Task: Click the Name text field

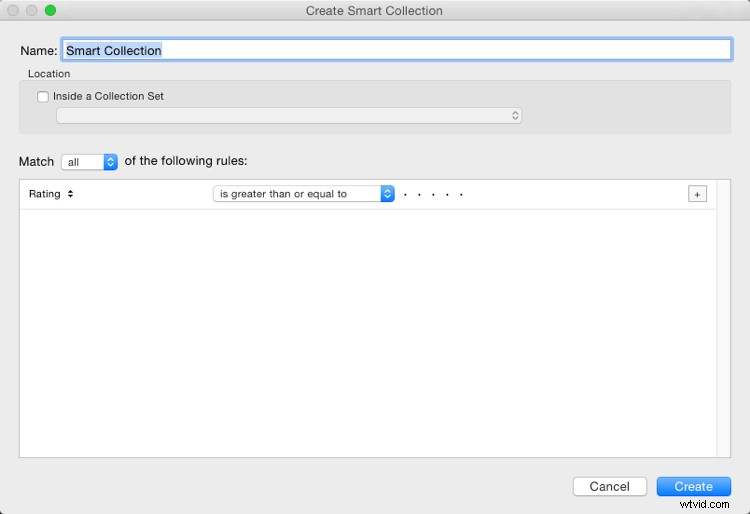Action: (x=397, y=50)
